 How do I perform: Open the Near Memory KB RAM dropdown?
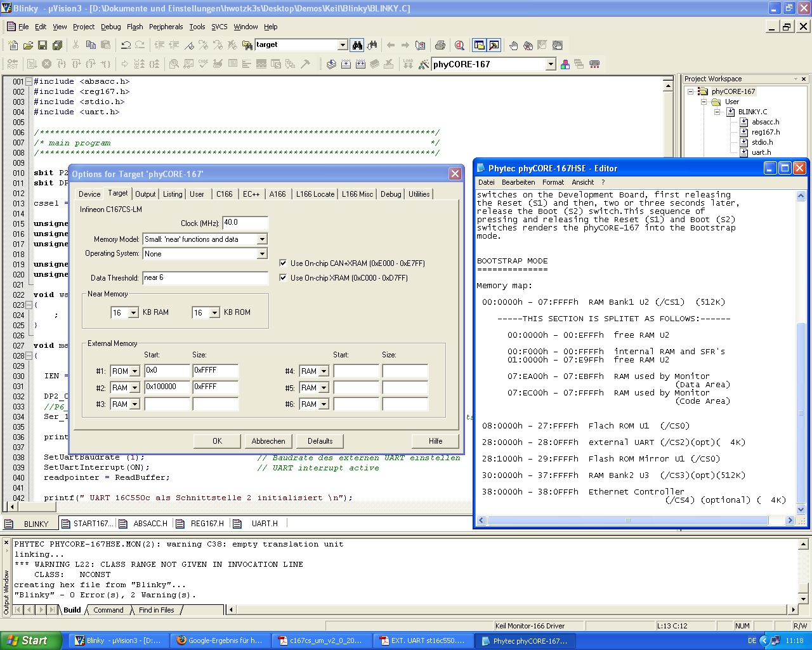click(x=133, y=313)
